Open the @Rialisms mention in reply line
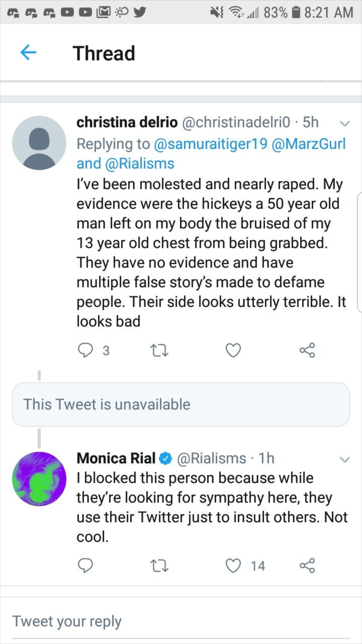Image resolution: width=362 pixels, height=644 pixels. (x=140, y=164)
